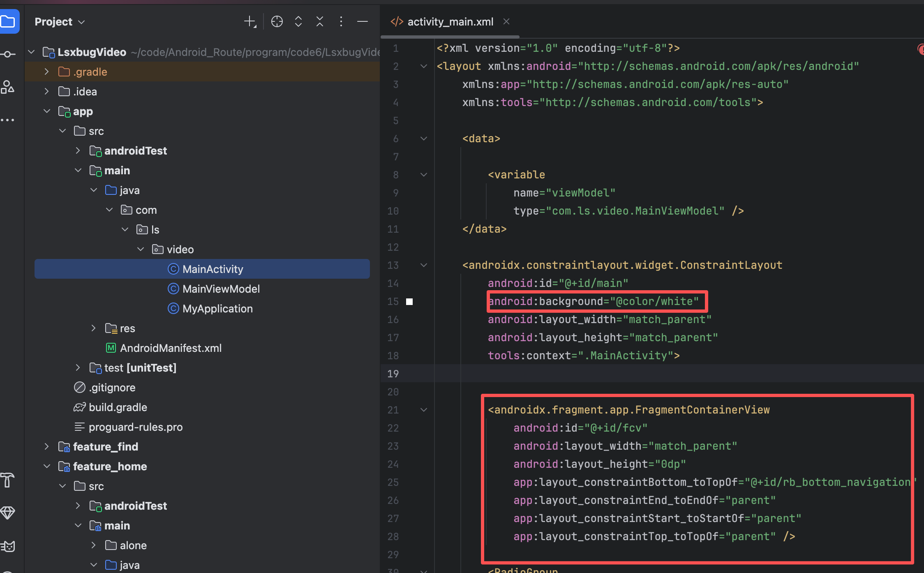Open the Project view dropdown
Viewport: 924px width, 573px height.
click(x=60, y=22)
